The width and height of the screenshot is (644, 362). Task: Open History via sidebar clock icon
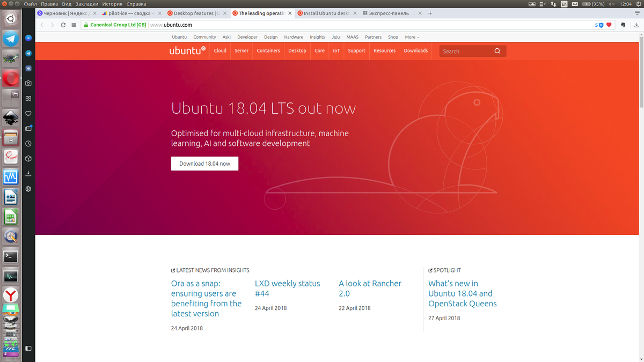(28, 144)
